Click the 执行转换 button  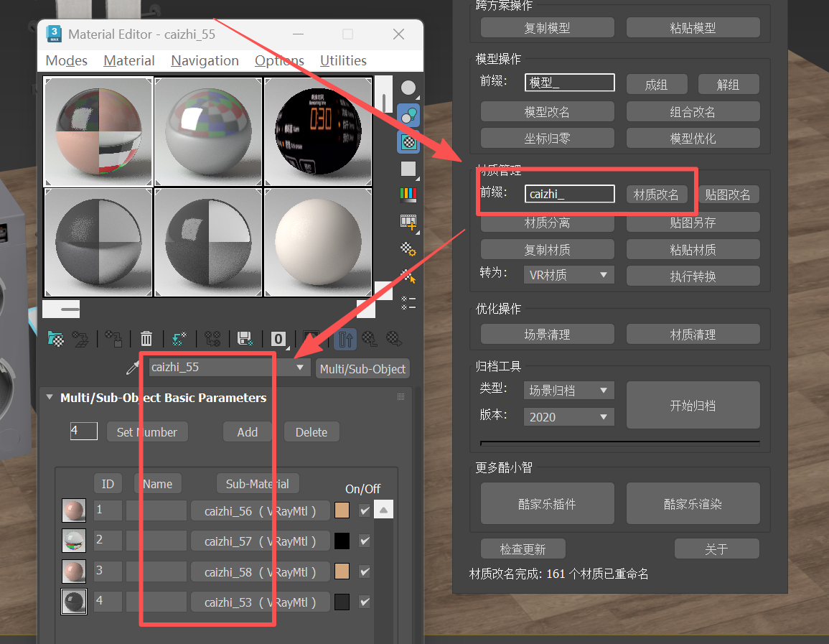pyautogui.click(x=693, y=276)
